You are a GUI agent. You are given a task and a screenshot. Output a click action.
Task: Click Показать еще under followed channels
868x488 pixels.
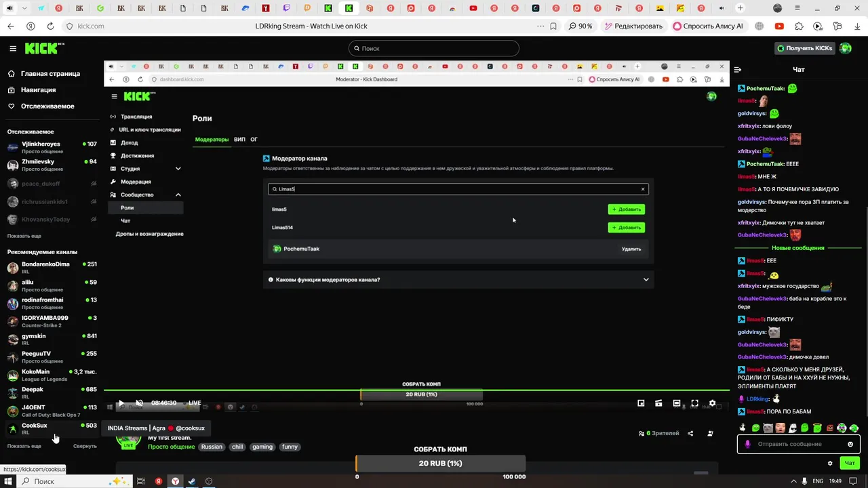coord(24,236)
